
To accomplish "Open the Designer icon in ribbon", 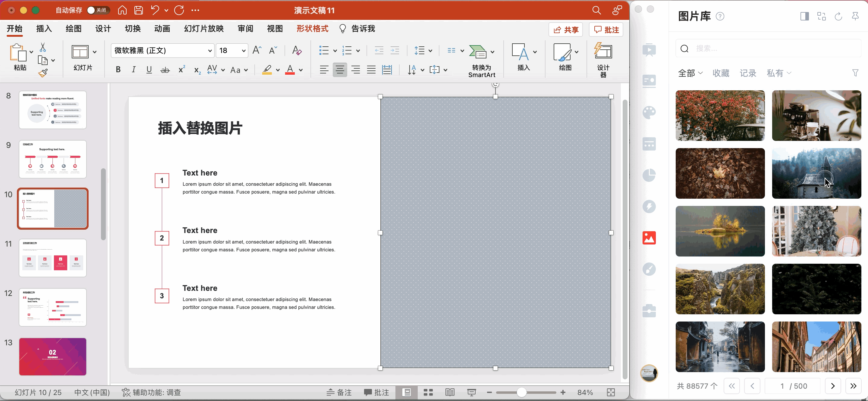I will coord(603,52).
